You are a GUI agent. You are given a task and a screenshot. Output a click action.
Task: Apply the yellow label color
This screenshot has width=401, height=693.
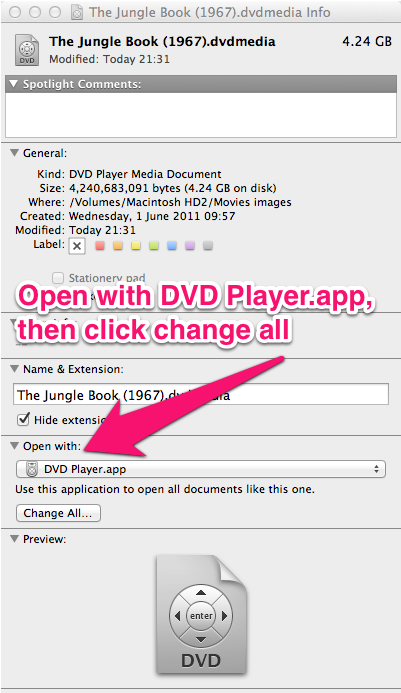(x=136, y=245)
